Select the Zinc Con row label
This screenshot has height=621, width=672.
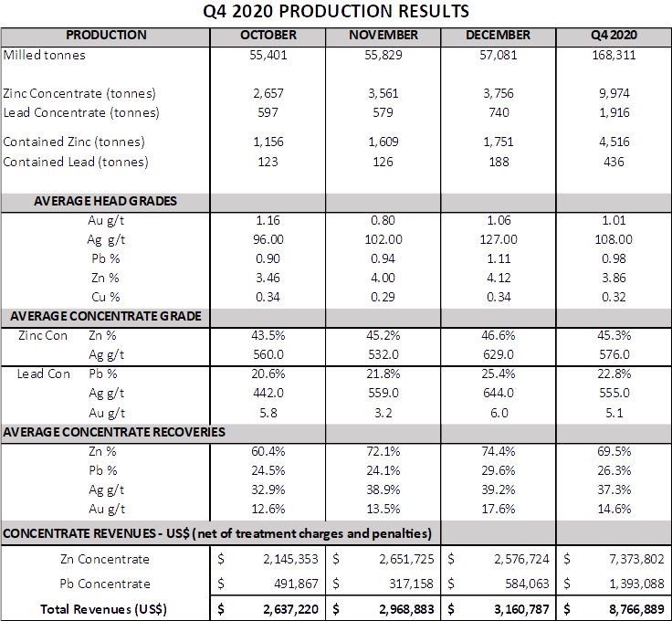point(43,335)
